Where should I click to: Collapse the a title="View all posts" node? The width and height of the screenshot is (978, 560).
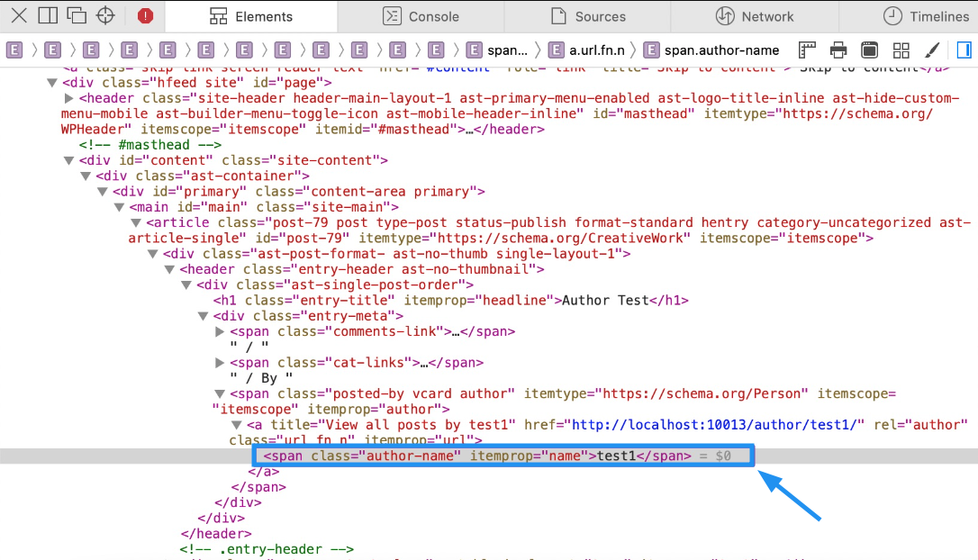(236, 425)
